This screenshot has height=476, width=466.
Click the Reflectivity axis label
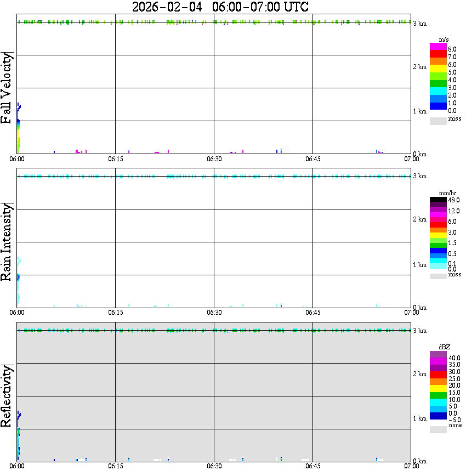(x=6, y=396)
